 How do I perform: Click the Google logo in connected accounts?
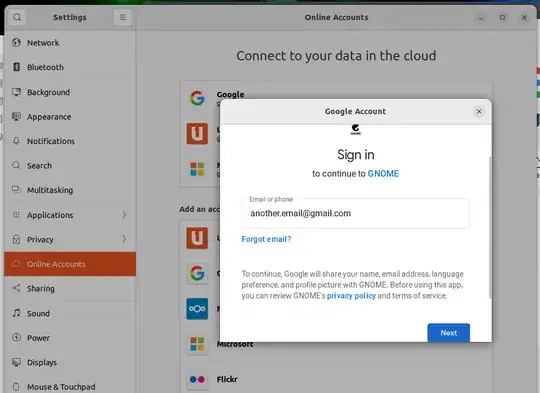[x=197, y=98]
